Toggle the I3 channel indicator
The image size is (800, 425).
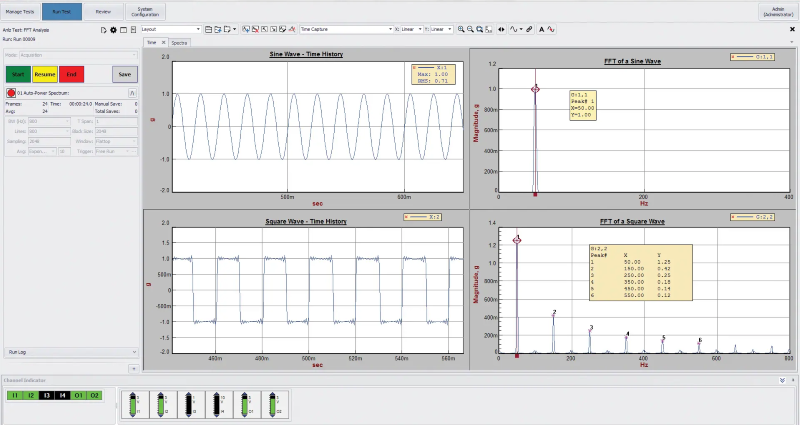pyautogui.click(x=46, y=397)
